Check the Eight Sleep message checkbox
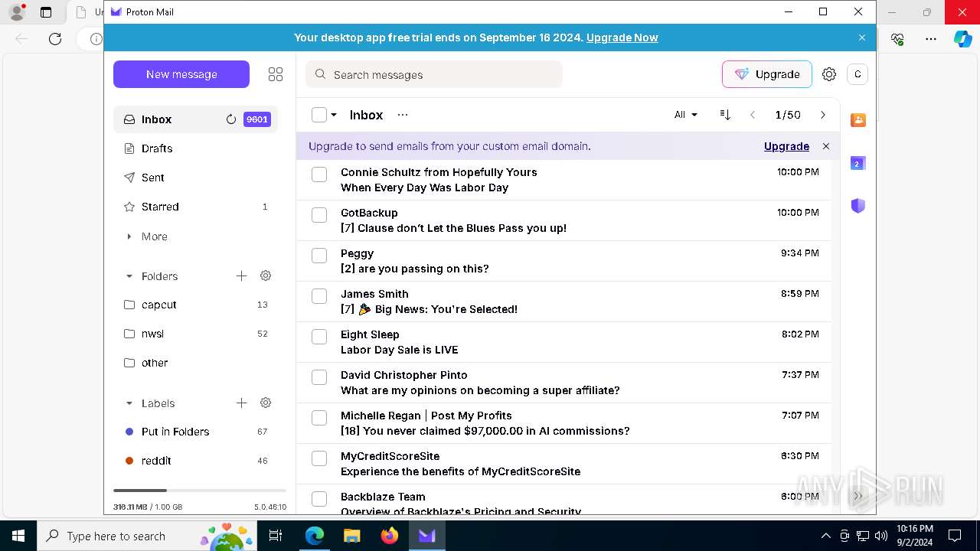The height and width of the screenshot is (551, 980). [319, 337]
